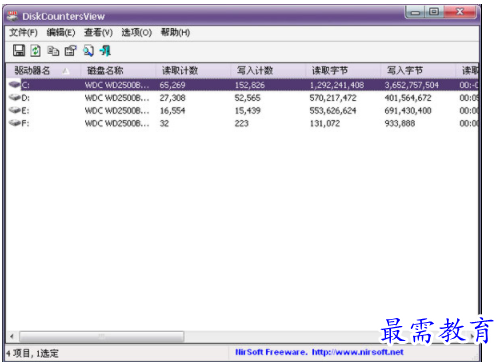Screen dimensions: 502x362
Task: Click read count 65,269 cell
Action: pos(172,85)
